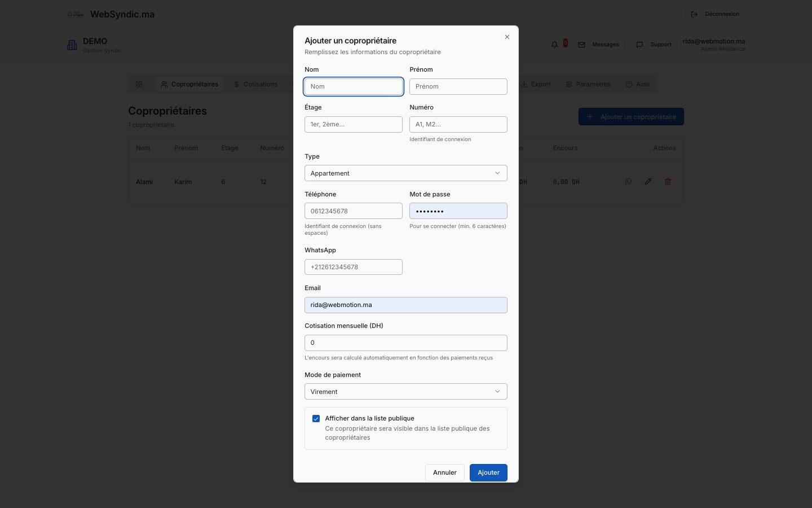Click the red trash delete icon

pos(668,182)
